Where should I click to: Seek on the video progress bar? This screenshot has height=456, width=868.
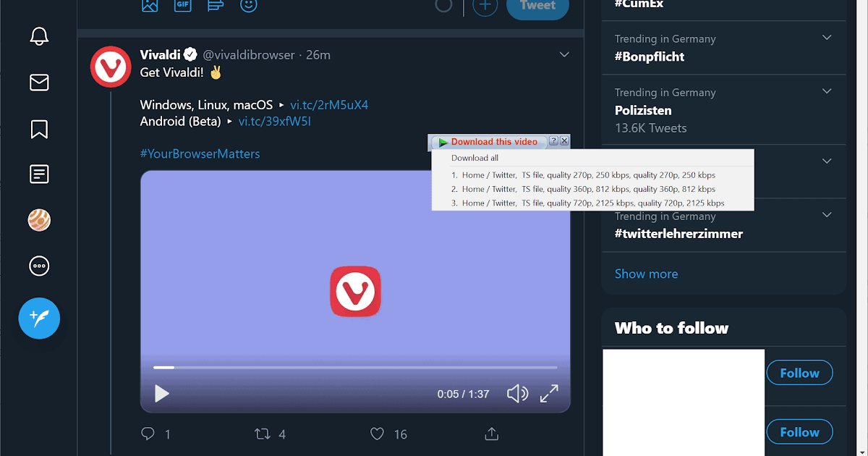(x=355, y=368)
